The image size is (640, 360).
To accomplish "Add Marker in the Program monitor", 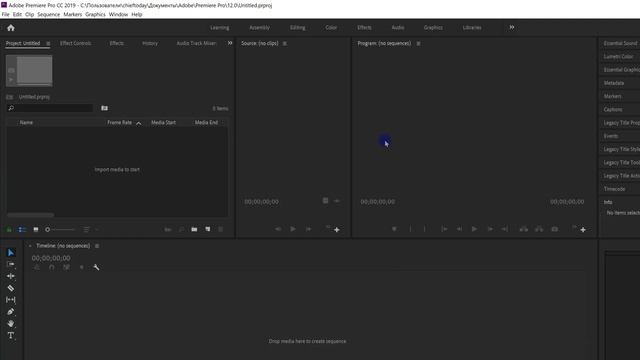I will (x=394, y=229).
